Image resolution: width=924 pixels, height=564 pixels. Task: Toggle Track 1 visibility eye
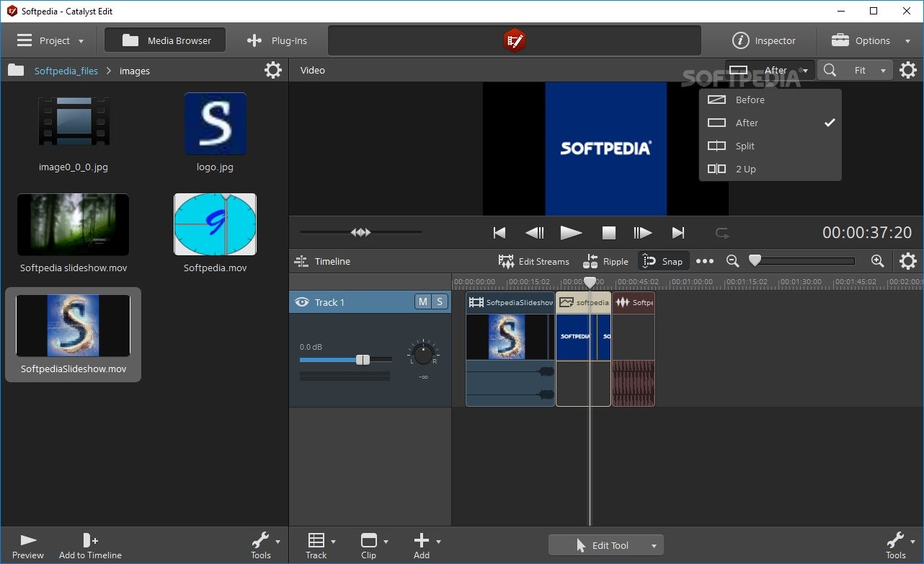pos(302,302)
